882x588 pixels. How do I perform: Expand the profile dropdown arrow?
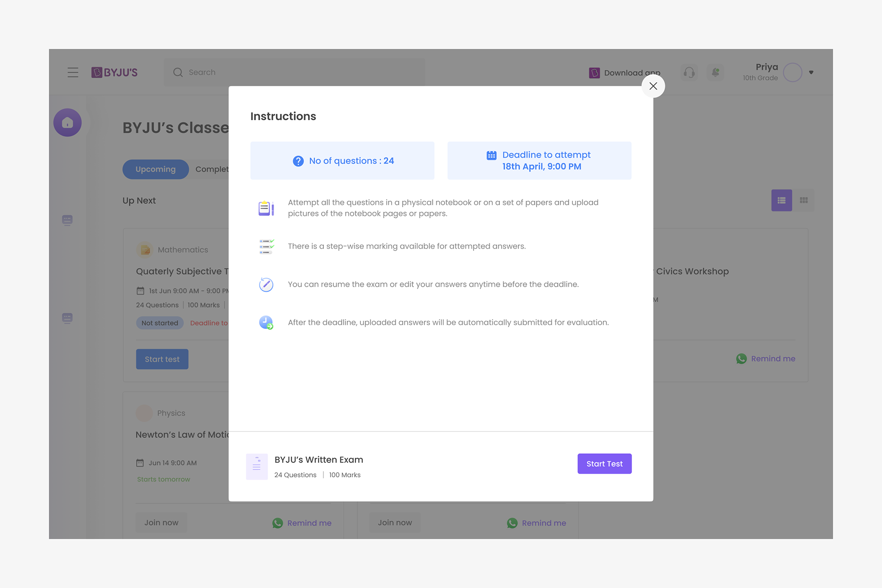tap(811, 73)
